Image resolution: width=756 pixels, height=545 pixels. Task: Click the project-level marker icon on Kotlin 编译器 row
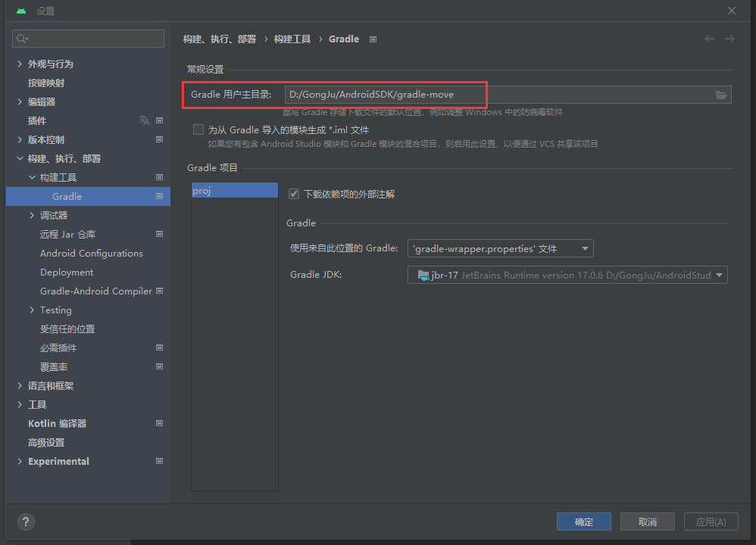click(160, 423)
